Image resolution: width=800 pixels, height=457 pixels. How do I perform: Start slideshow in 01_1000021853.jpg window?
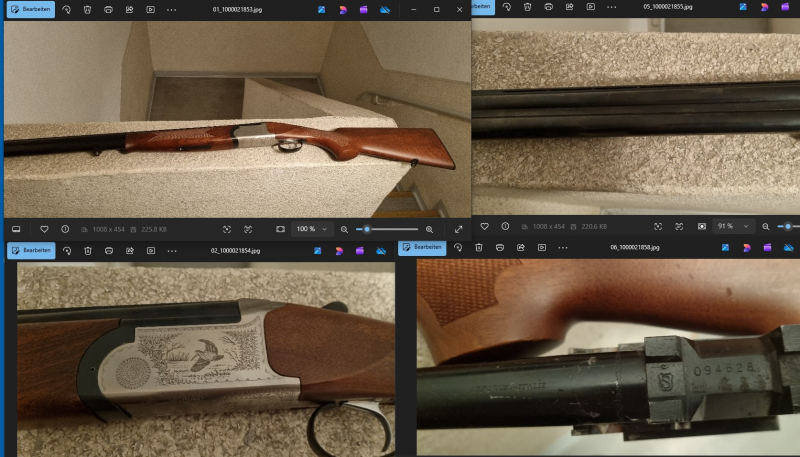[150, 9]
